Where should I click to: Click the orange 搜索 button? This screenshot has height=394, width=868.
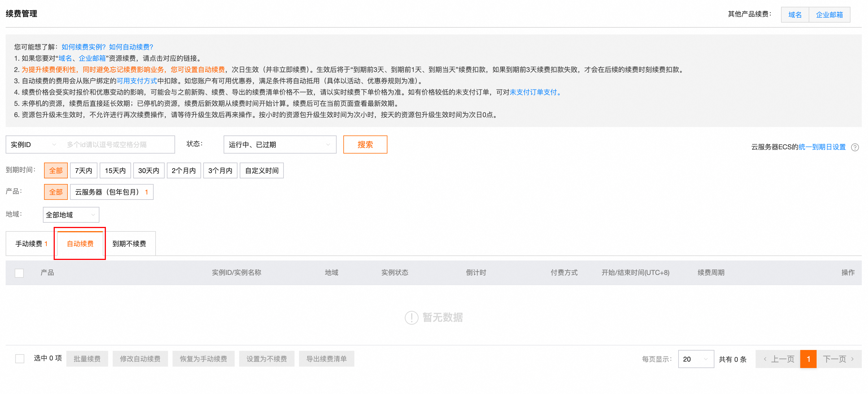pos(365,145)
